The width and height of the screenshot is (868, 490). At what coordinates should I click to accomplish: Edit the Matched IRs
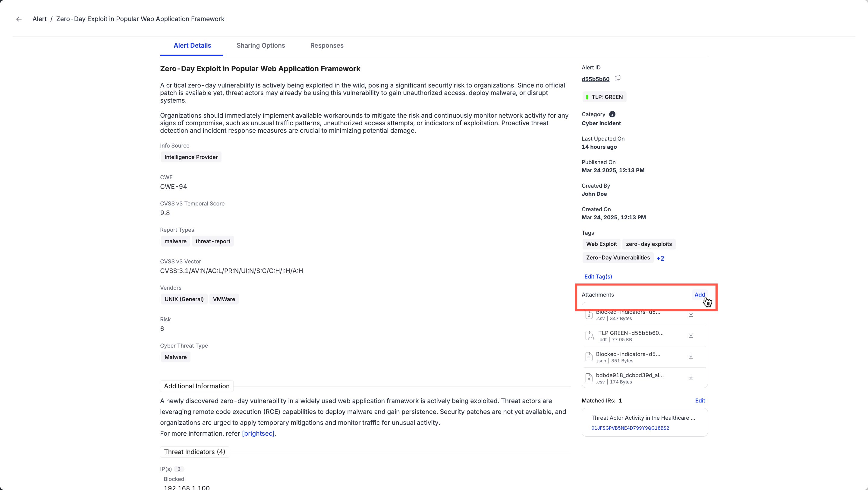700,401
